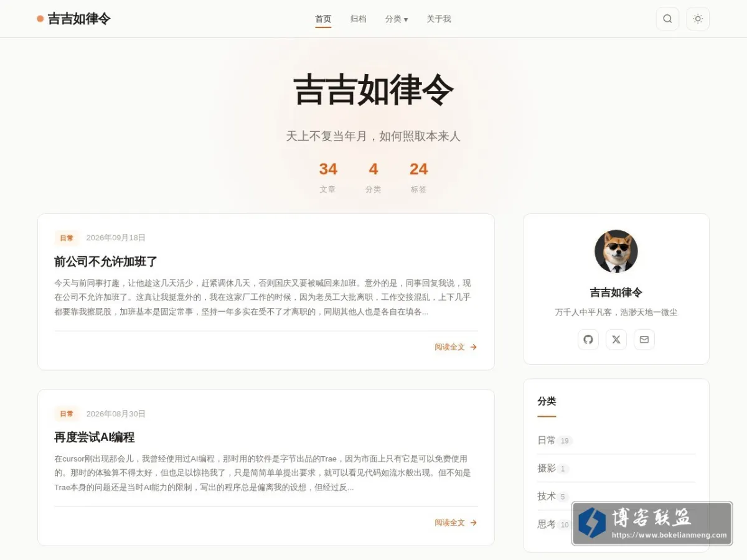Click the arrow next to 阅读全文 for 前公司不允许加班了

pos(474,347)
